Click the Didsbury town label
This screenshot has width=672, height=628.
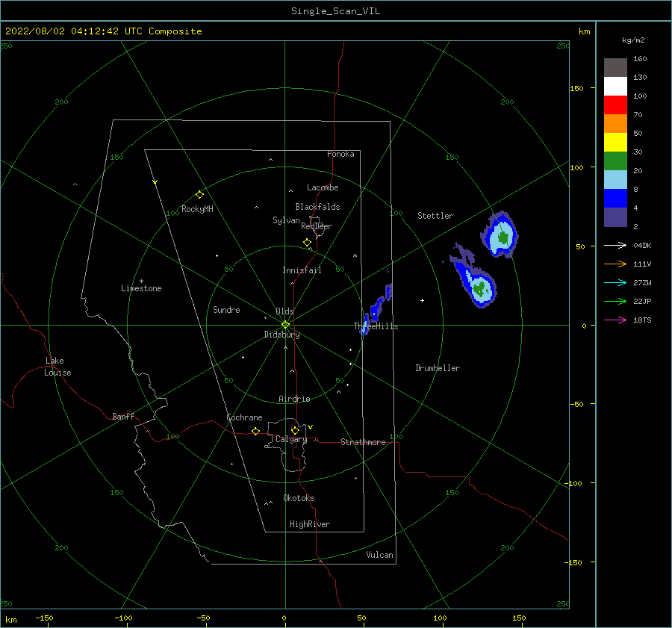[x=281, y=335]
